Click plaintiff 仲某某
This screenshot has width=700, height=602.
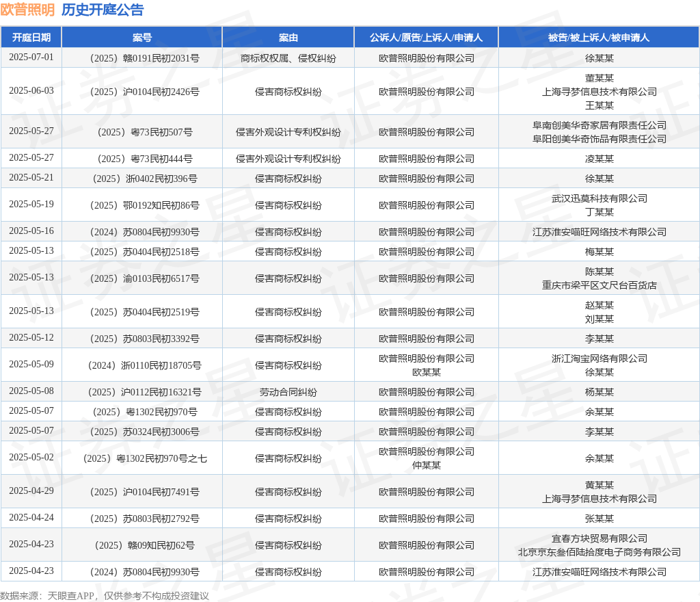(x=427, y=465)
